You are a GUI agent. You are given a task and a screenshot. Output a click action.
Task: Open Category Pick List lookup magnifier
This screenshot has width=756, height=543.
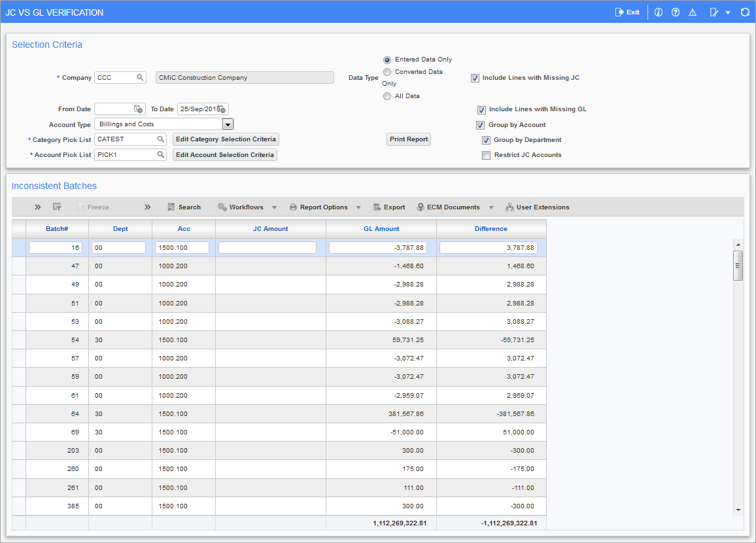161,139
